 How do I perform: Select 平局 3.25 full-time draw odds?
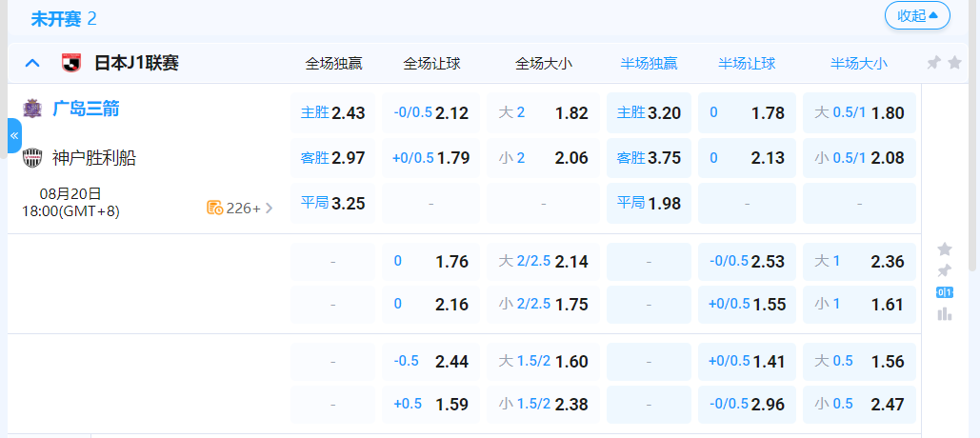(333, 203)
